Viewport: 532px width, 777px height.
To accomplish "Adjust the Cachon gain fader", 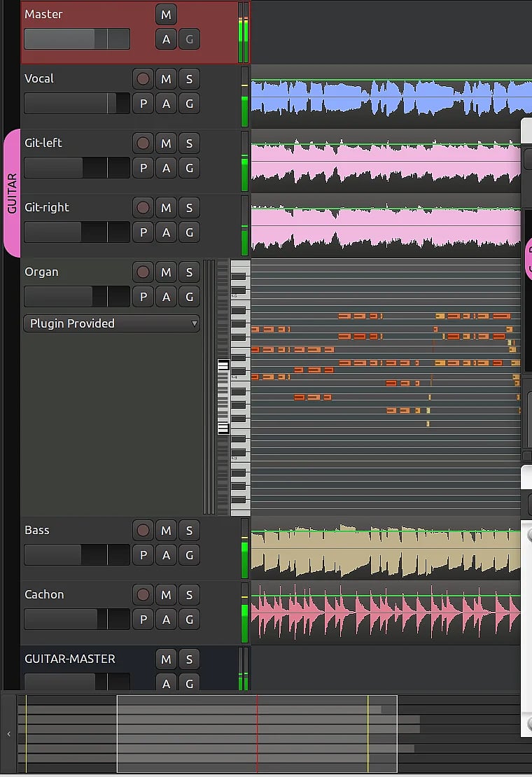I will pos(77,619).
